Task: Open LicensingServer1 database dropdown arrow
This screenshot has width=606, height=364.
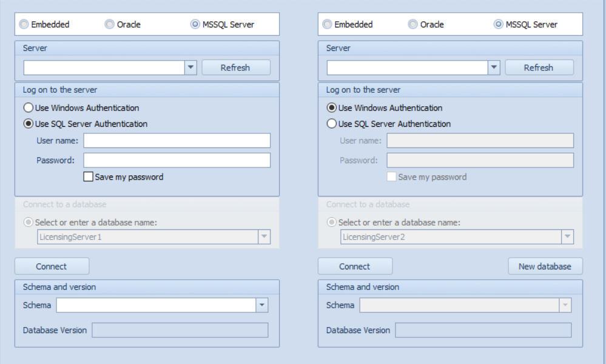Action: [264, 237]
